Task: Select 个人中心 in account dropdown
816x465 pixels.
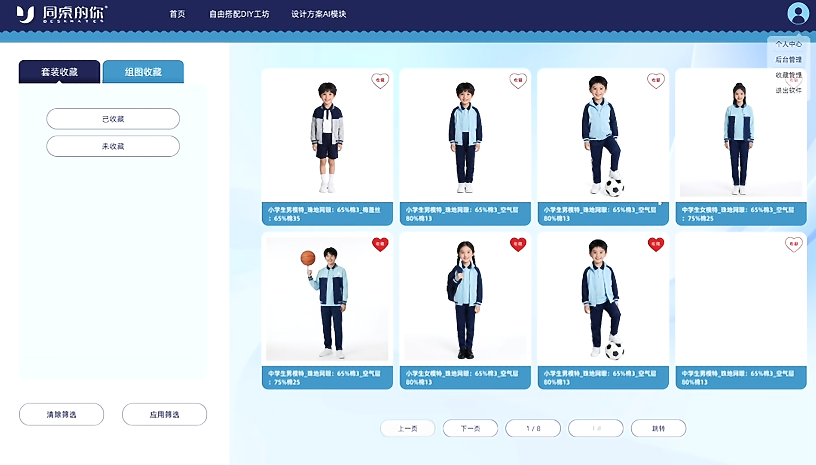Action: [x=788, y=44]
